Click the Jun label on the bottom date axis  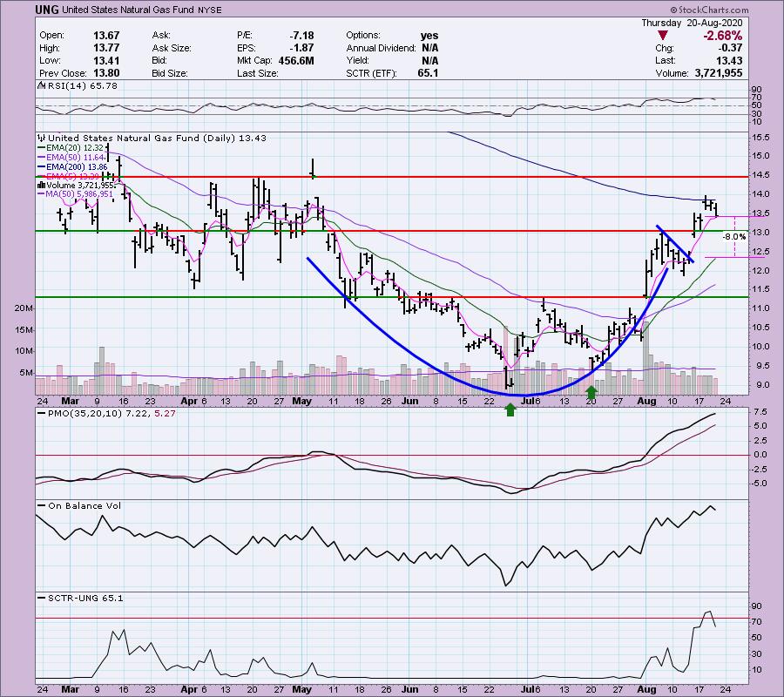410,689
